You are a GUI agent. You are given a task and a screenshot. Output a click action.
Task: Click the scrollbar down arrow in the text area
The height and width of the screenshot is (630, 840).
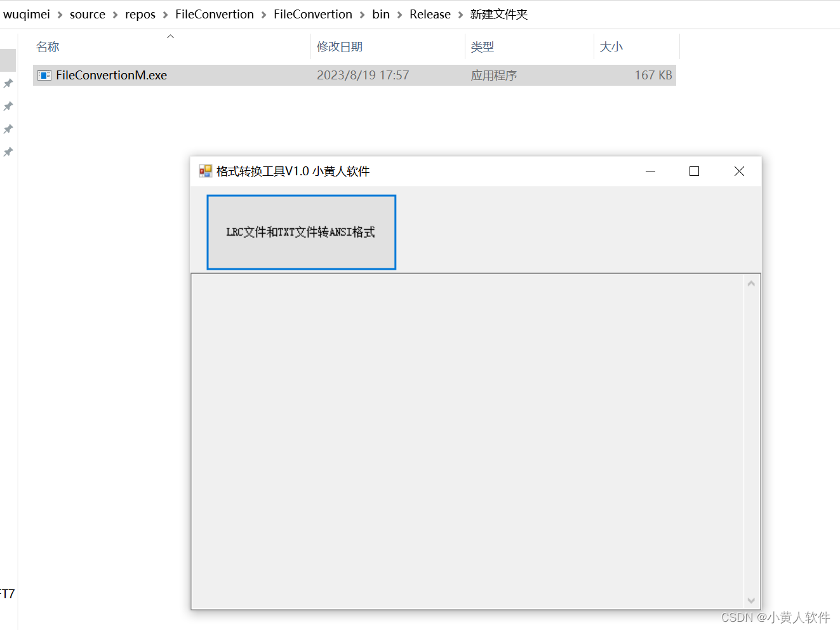tap(751, 600)
